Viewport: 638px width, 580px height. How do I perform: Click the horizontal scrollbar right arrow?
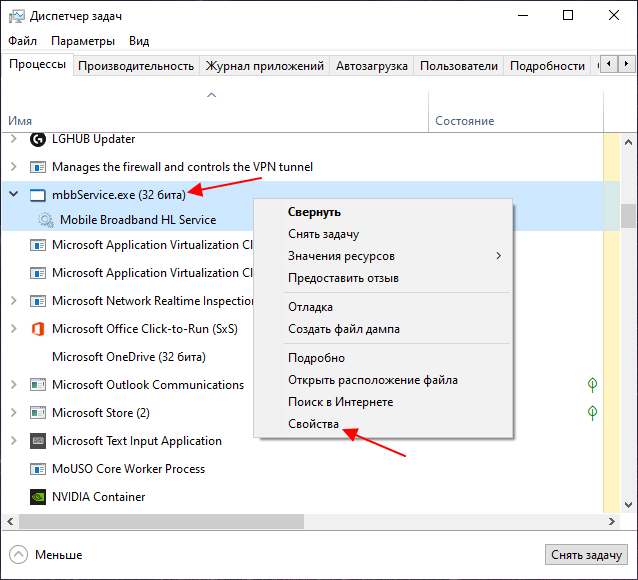coord(612,521)
